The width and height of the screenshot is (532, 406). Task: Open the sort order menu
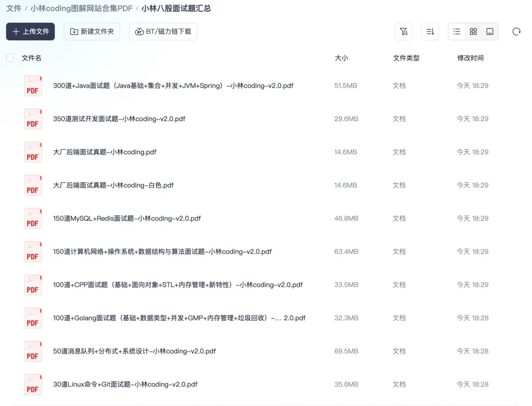430,31
